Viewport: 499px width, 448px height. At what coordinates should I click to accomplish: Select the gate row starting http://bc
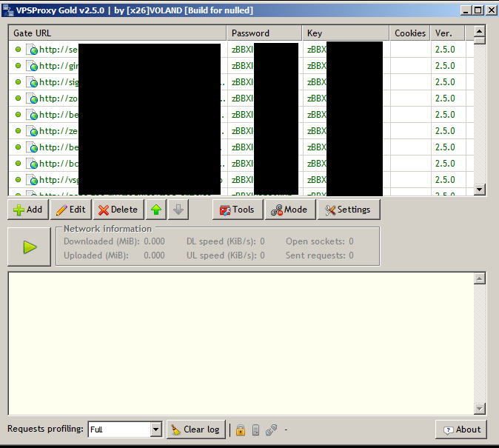pos(241,164)
